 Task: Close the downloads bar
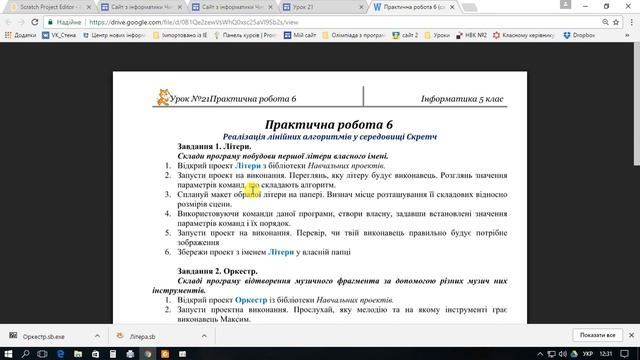pos(631,335)
